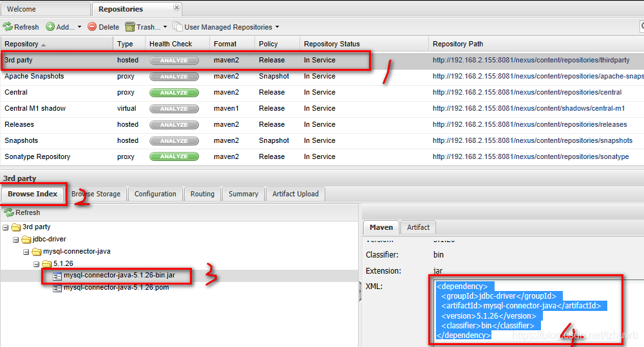644x347 pixels.
Task: Select the Sonatype Repository row name
Action: pos(37,156)
